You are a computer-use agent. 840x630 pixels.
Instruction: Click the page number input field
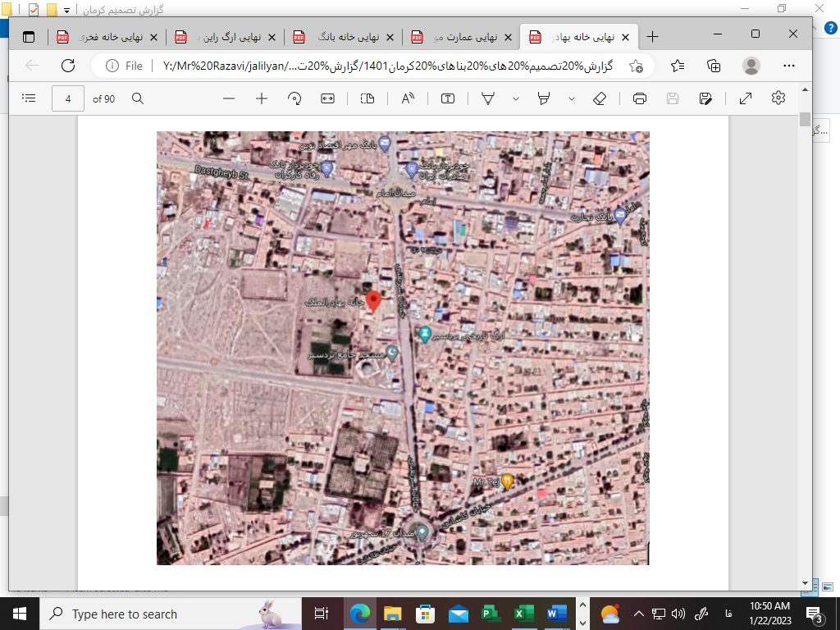[68, 98]
